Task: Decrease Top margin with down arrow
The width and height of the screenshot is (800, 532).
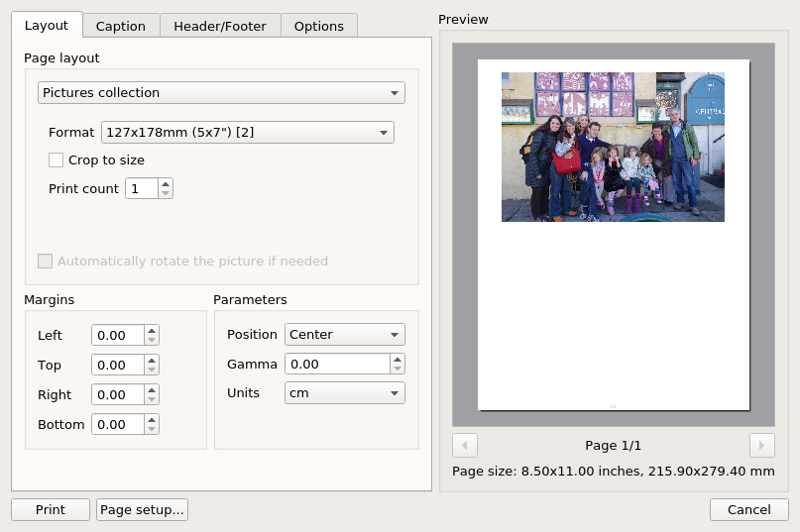Action: 152,370
